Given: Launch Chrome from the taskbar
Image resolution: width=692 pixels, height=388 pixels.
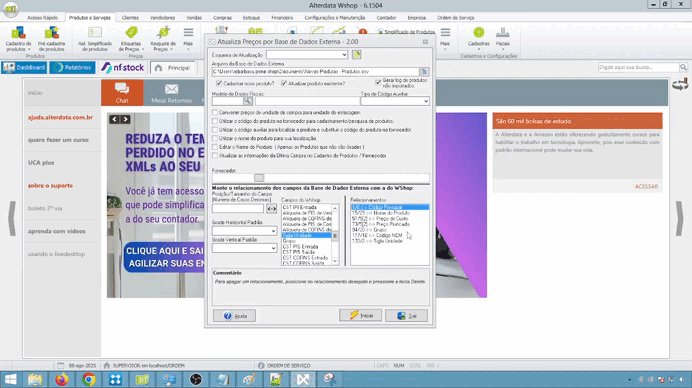Looking at the screenshot, I should [x=88, y=379].
